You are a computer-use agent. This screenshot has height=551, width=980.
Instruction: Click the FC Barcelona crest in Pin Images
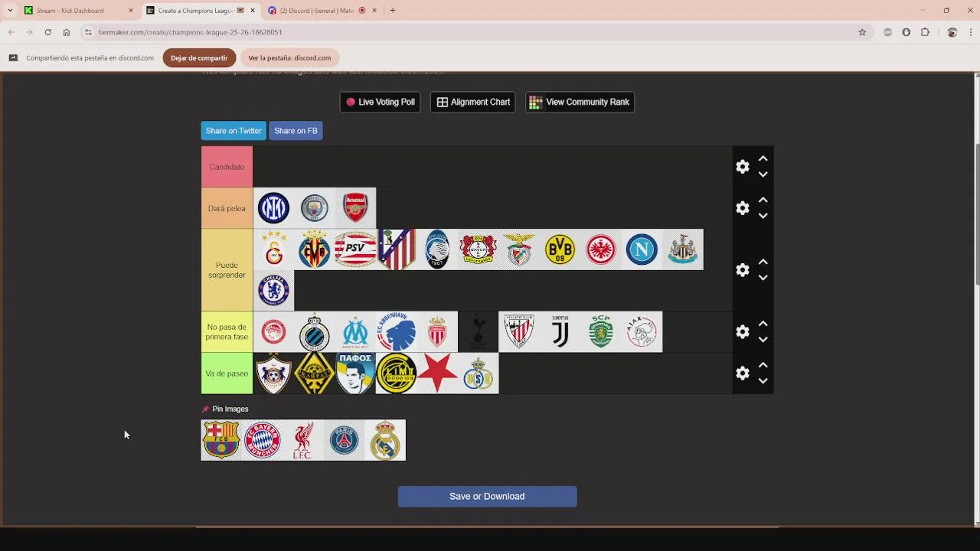click(221, 440)
